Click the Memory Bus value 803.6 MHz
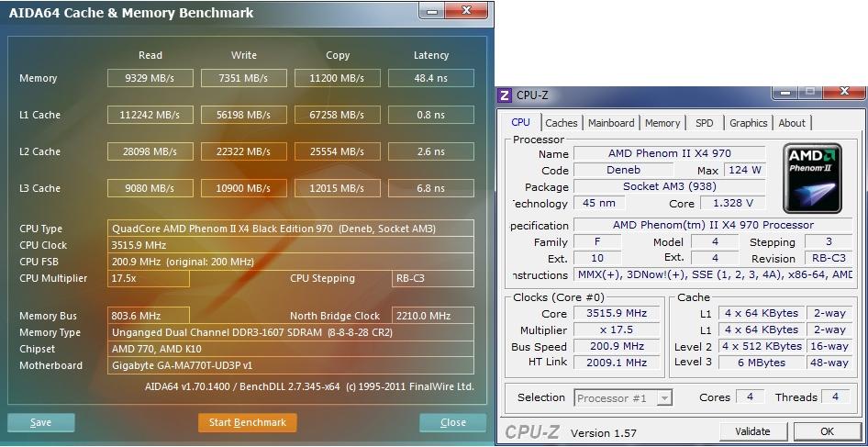This screenshot has width=868, height=447. tap(149, 316)
